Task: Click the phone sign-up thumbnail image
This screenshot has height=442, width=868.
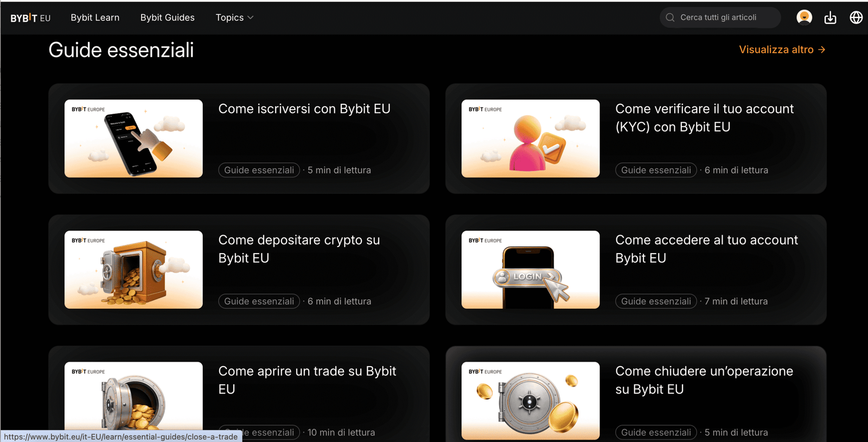Action: [x=133, y=138]
